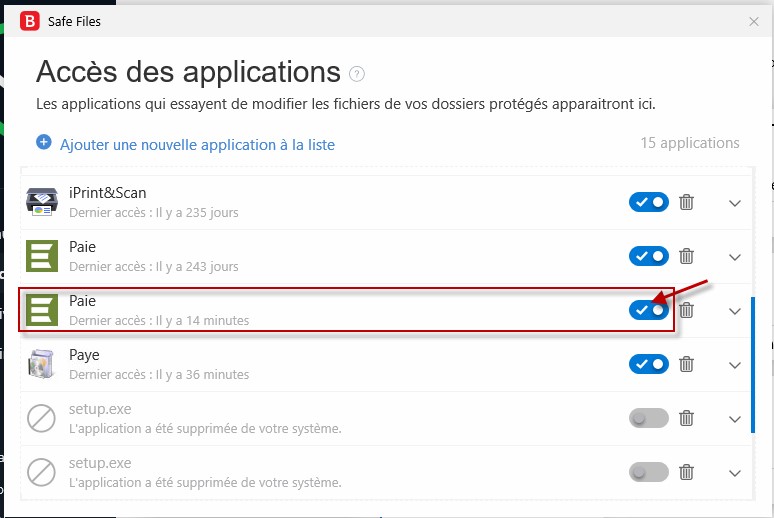The image size is (774, 518).
Task: Toggle access switch for iPrint&Scan
Action: click(x=649, y=202)
